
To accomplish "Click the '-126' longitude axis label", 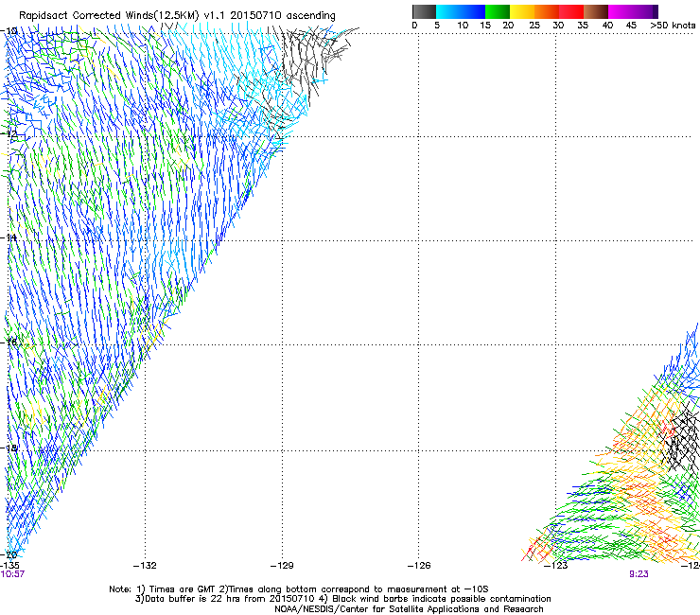I will [419, 566].
